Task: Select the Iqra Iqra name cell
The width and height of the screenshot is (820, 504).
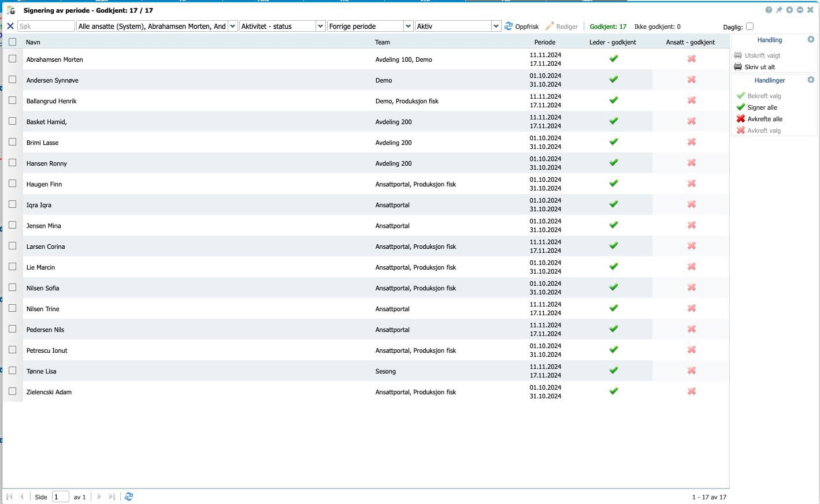Action: click(39, 205)
